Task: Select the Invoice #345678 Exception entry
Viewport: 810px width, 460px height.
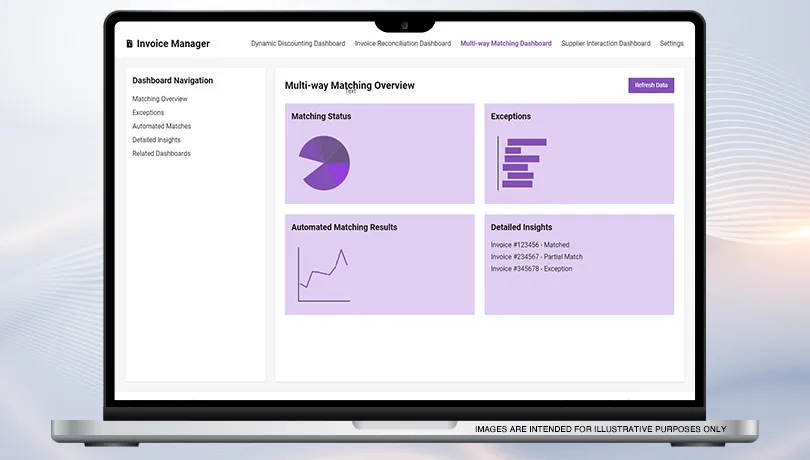Action: pyautogui.click(x=532, y=269)
